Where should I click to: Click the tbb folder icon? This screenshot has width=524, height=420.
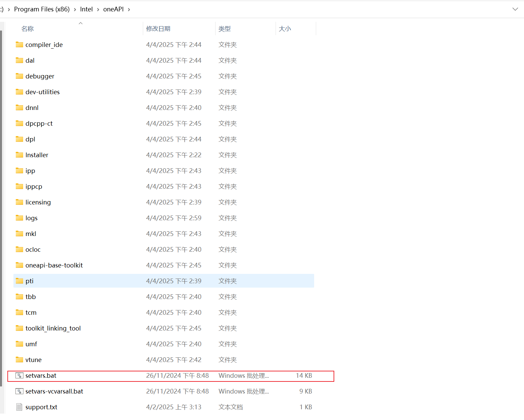19,297
